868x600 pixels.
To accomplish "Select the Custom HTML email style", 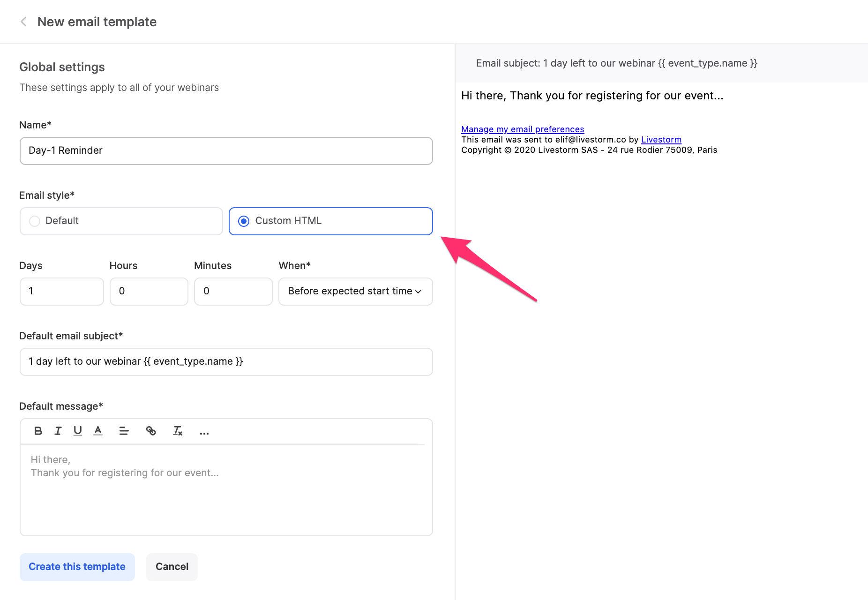I will [244, 221].
